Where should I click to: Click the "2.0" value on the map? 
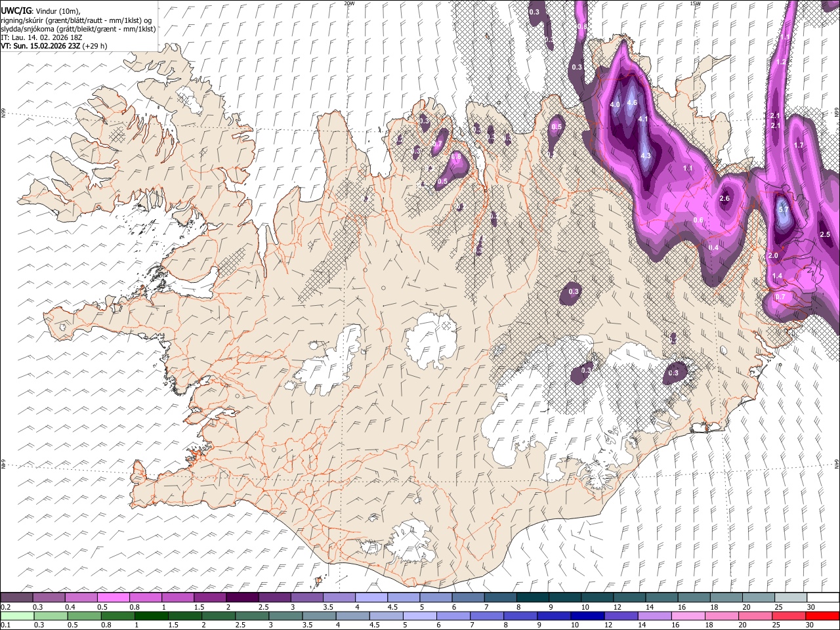(773, 256)
